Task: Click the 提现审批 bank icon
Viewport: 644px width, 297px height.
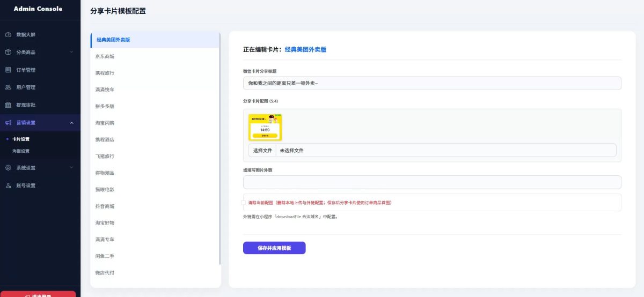Action: coord(8,105)
